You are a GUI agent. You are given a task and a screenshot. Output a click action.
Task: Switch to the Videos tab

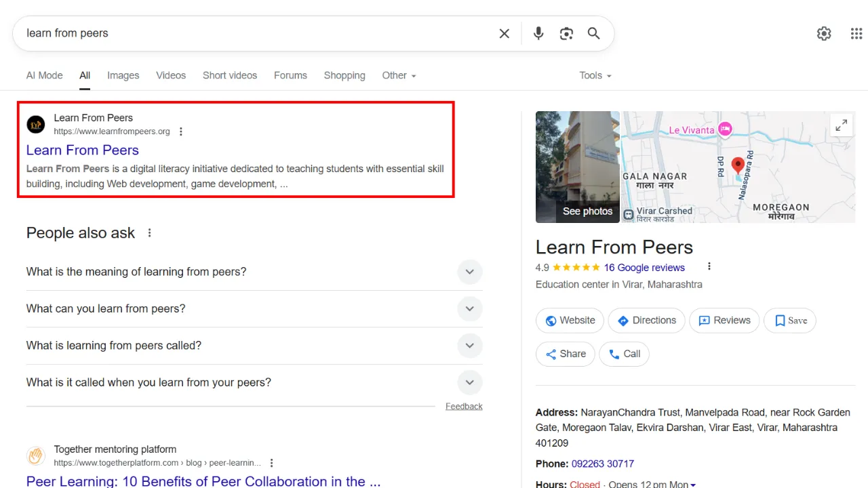click(x=171, y=75)
